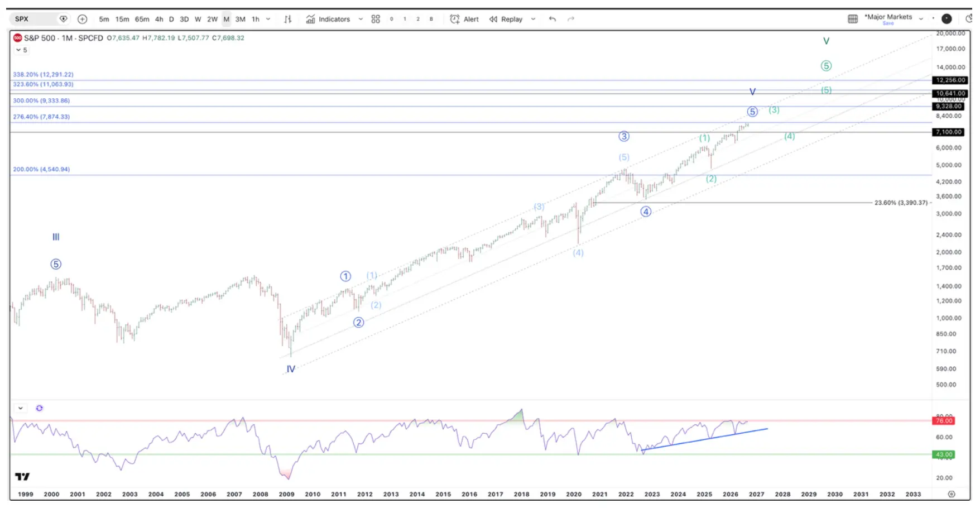Click the 10,641.00 price axis label
The image size is (980, 508).
tap(950, 93)
